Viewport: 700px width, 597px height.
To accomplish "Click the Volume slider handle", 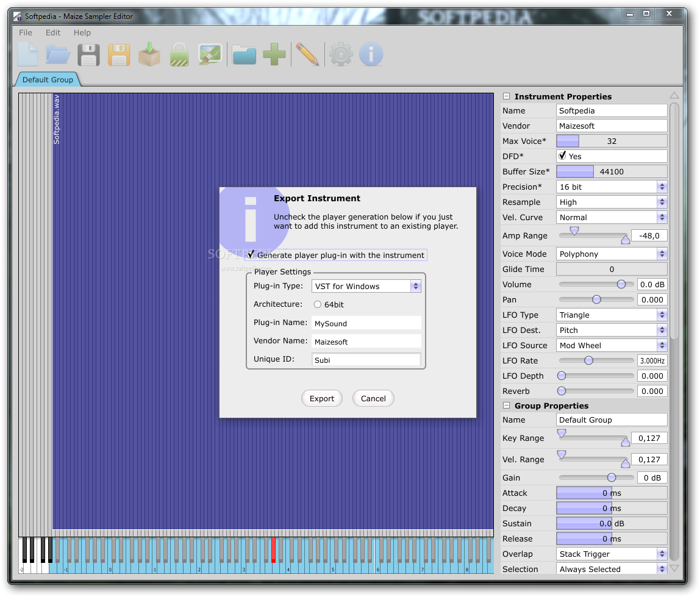I will coord(621,284).
